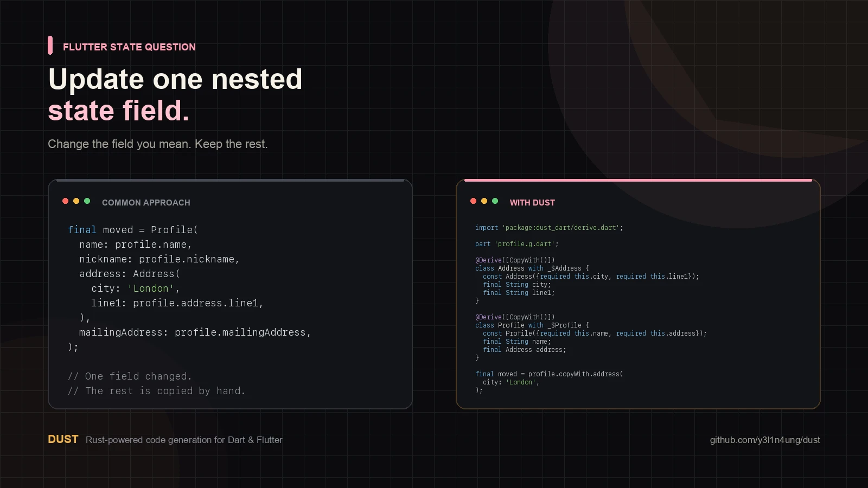Click comment '// One field changed.'
This screenshot has width=868, height=488.
130,376
